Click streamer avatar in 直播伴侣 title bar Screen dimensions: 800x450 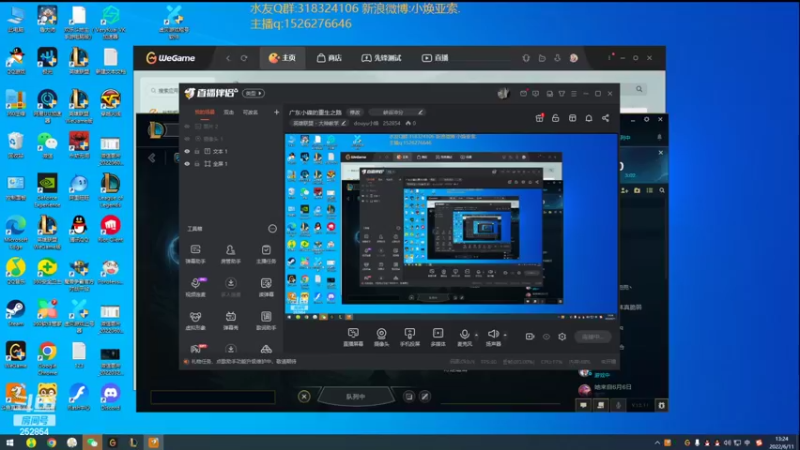point(504,93)
